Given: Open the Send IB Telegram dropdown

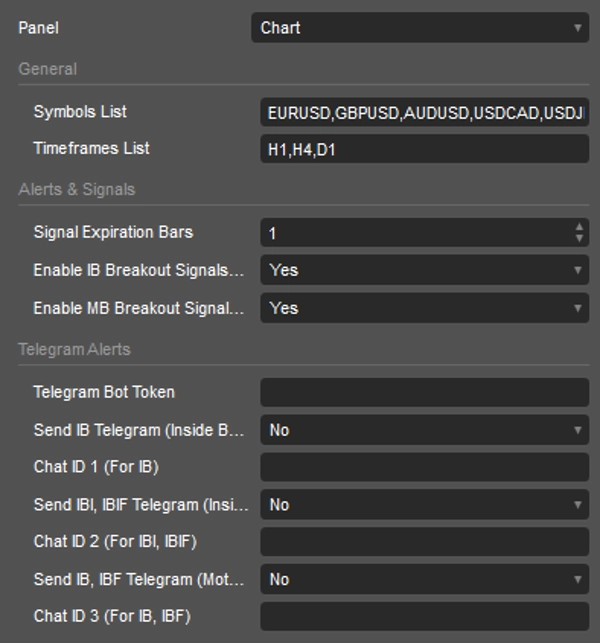Looking at the screenshot, I should [x=424, y=430].
